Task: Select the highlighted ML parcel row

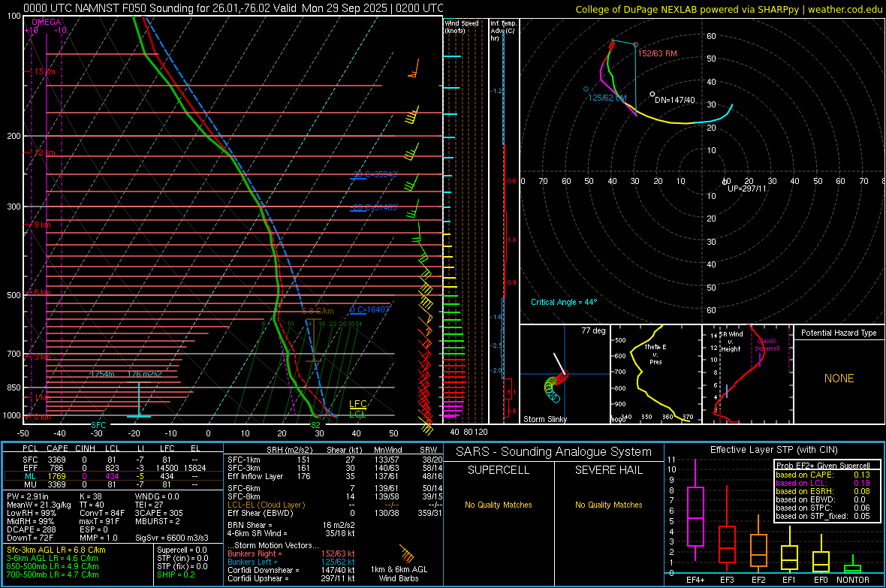Action: pos(112,476)
